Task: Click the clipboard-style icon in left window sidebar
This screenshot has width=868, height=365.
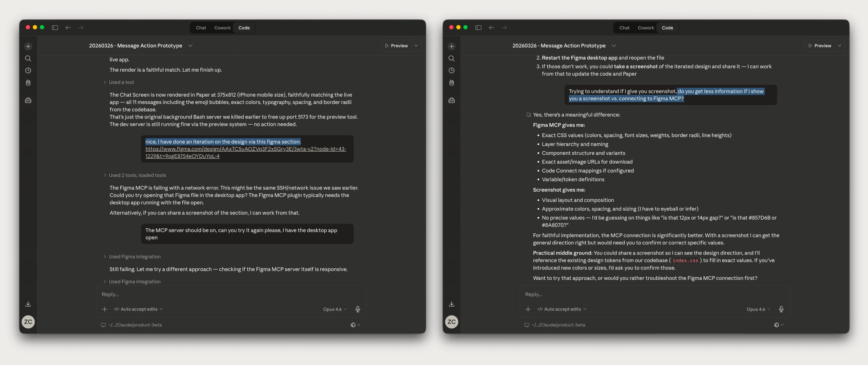Action: [x=28, y=83]
